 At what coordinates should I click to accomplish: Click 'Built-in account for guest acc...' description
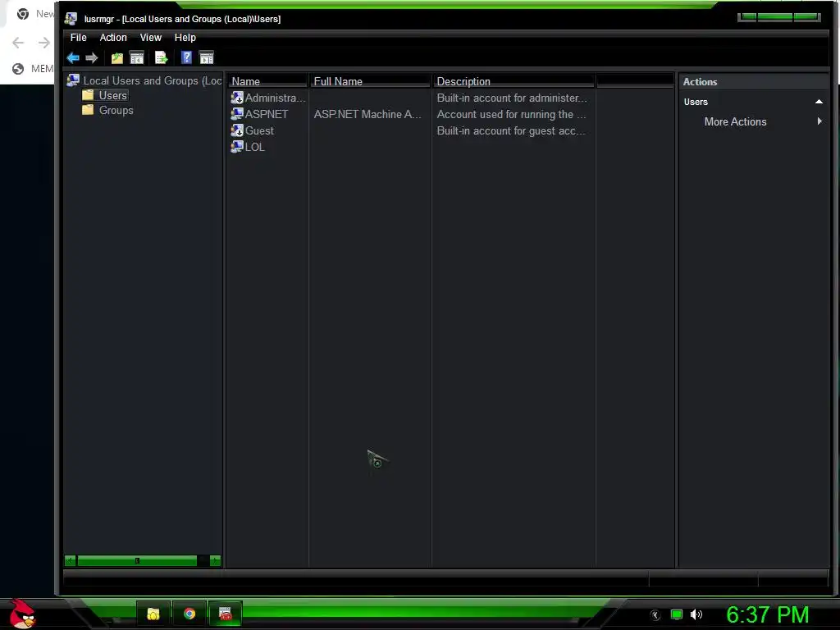pos(511,130)
